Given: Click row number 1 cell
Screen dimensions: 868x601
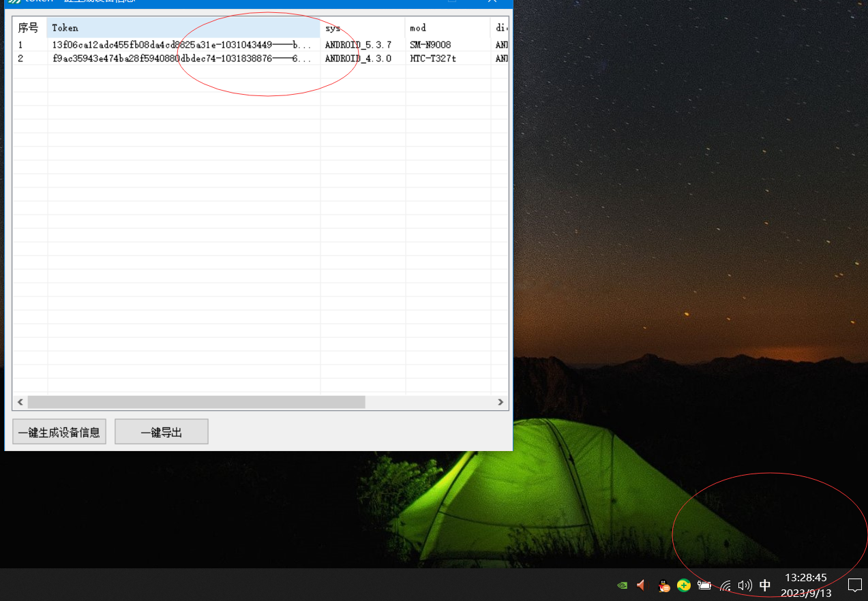Looking at the screenshot, I should tap(30, 45).
